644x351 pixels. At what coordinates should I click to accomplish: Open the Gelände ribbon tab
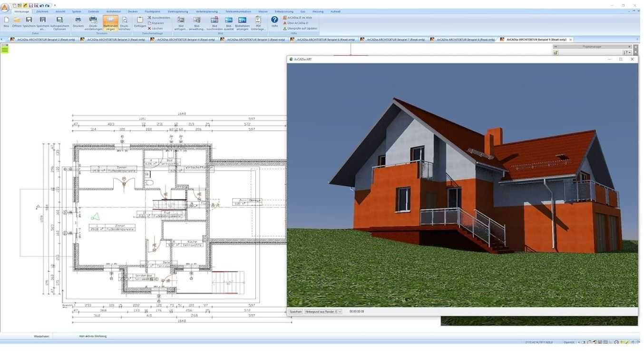tap(93, 11)
